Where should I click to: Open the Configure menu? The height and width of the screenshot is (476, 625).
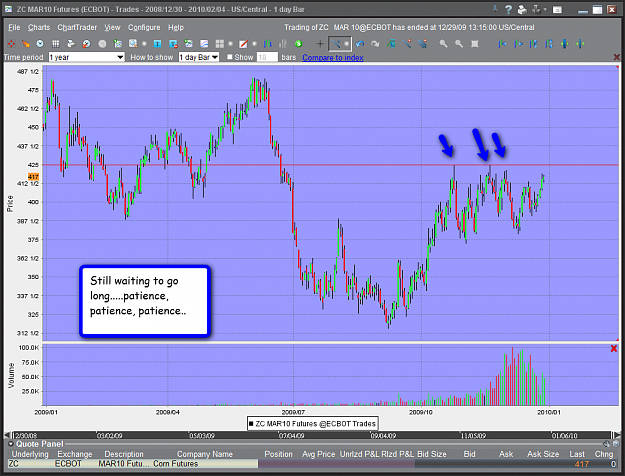(144, 27)
